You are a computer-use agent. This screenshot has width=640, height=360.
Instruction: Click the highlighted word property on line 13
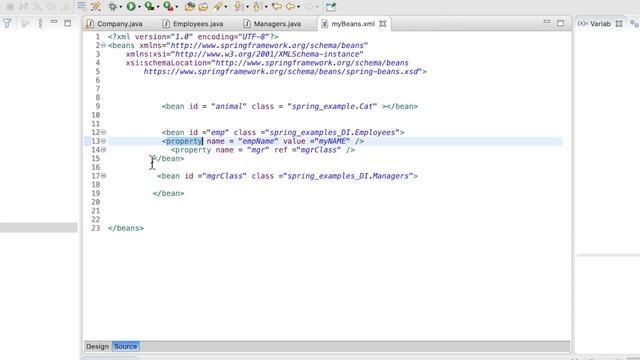coord(184,141)
